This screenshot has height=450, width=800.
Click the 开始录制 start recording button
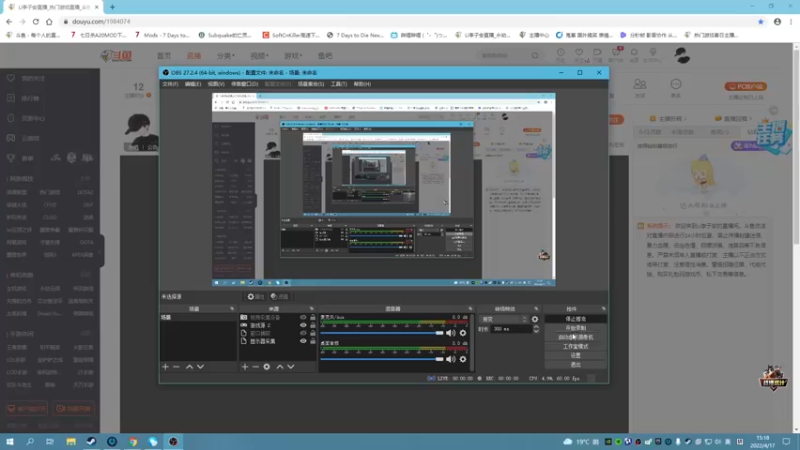576,328
